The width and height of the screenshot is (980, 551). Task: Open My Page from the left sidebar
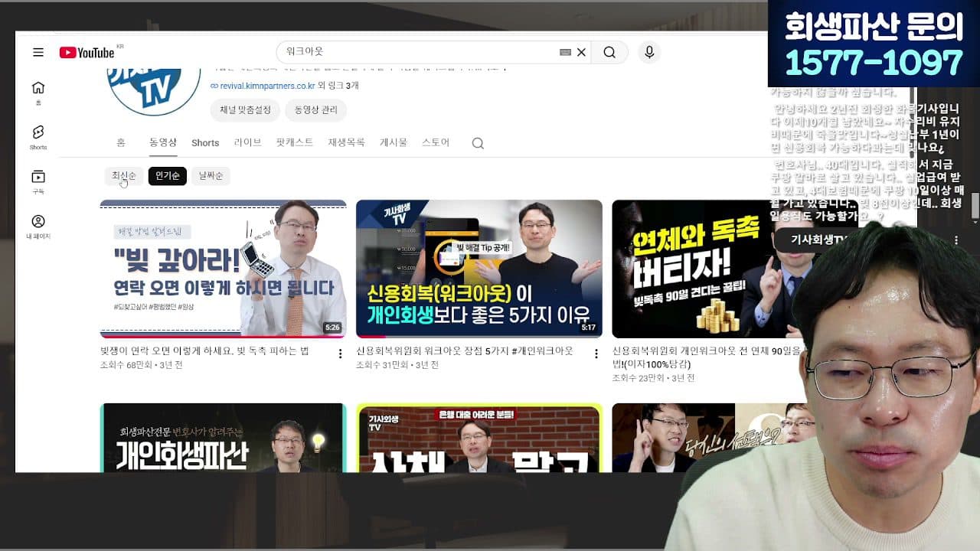click(x=38, y=227)
